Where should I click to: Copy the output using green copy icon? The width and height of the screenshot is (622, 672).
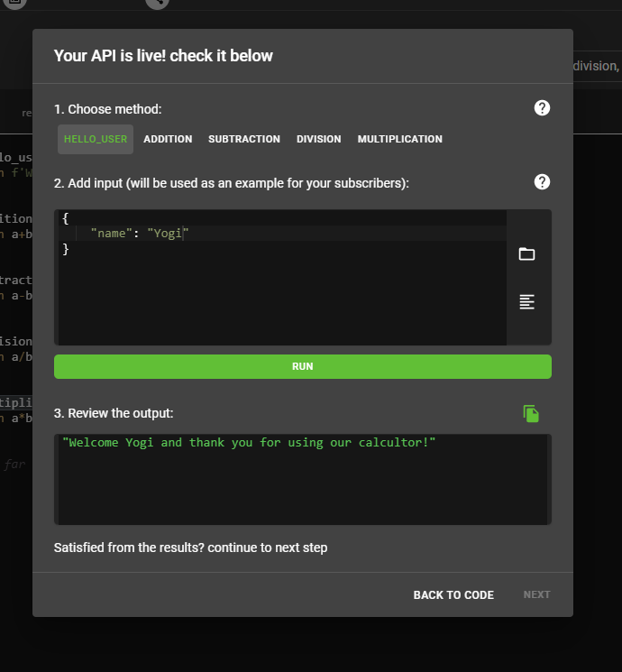(x=531, y=413)
